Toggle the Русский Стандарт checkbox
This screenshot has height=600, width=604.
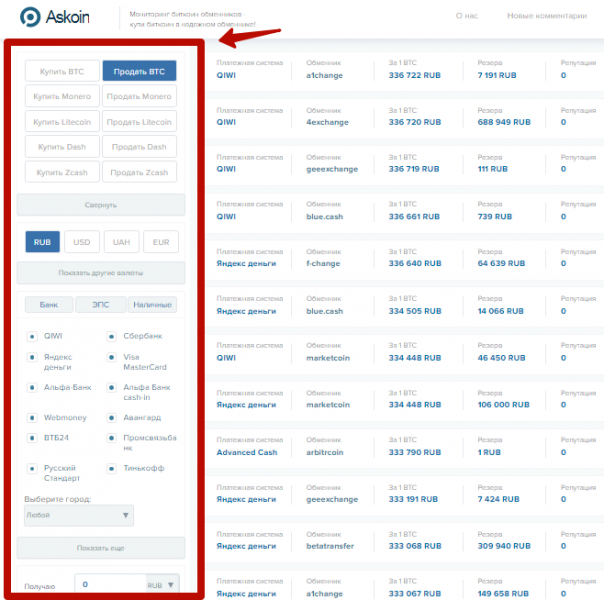(32, 469)
